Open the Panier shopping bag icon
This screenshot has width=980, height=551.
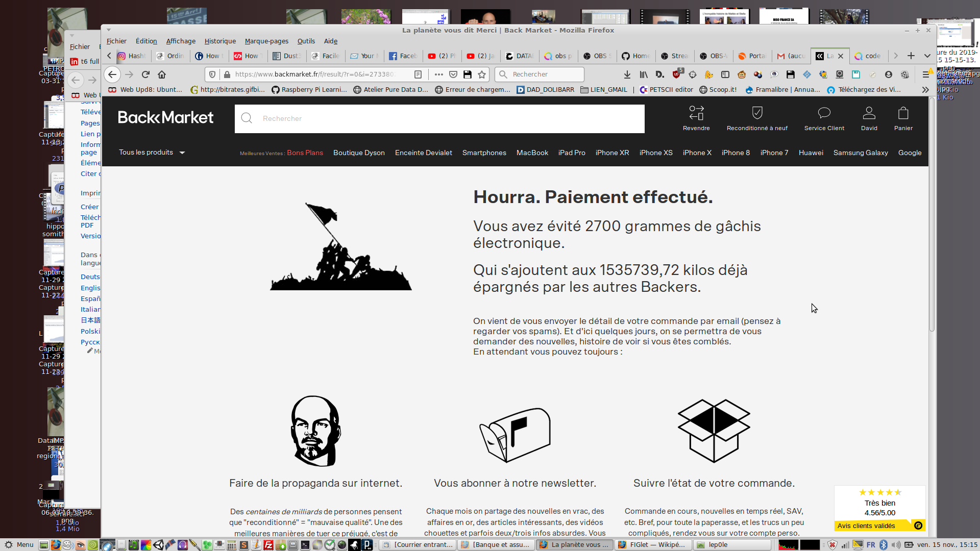903,113
